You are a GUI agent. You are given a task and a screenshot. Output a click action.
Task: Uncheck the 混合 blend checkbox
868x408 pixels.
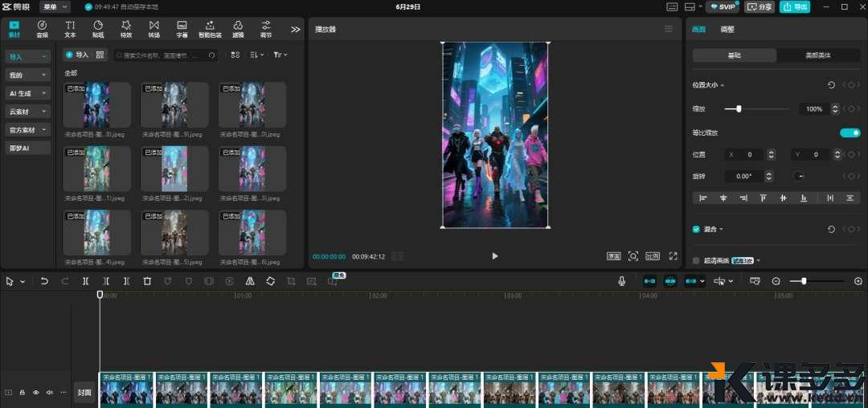tap(696, 229)
